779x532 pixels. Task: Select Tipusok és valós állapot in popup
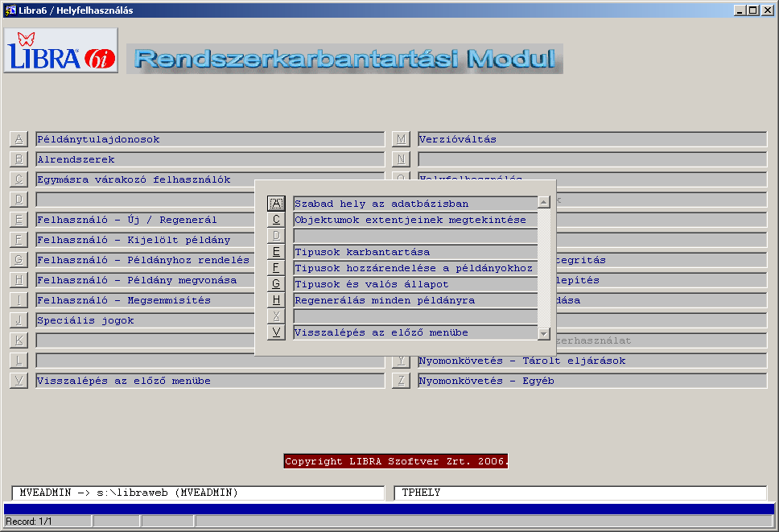pyautogui.click(x=415, y=284)
